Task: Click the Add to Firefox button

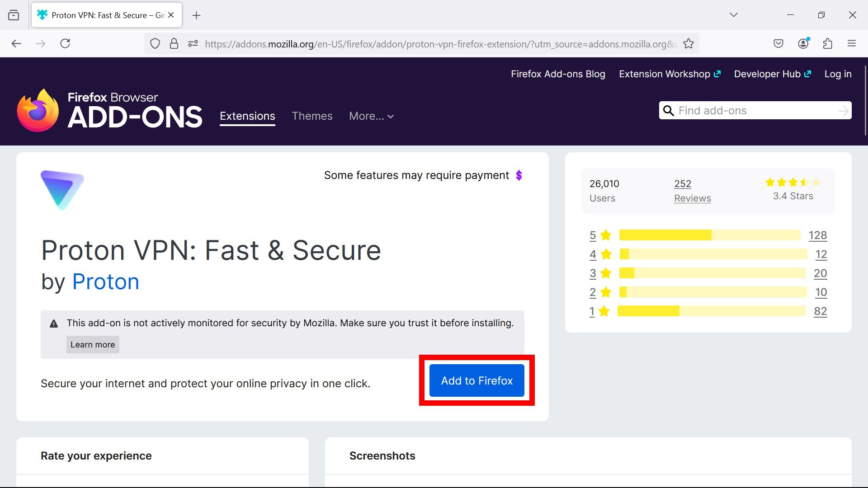Action: coord(476,380)
